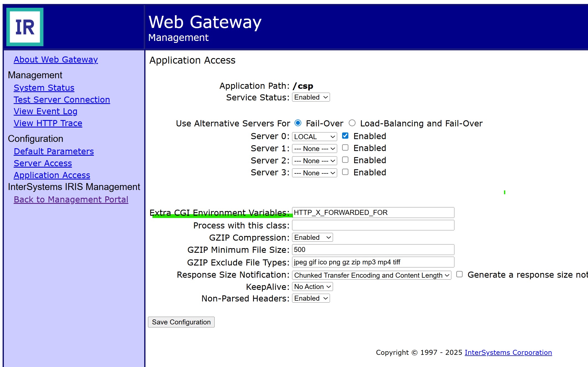588x367 pixels.
Task: Navigate to Server Access
Action: pyautogui.click(x=43, y=163)
